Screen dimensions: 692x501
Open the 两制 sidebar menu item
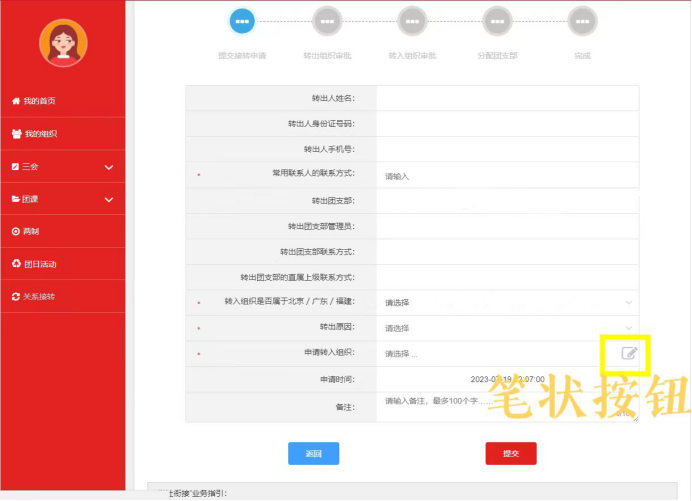[x=30, y=231]
